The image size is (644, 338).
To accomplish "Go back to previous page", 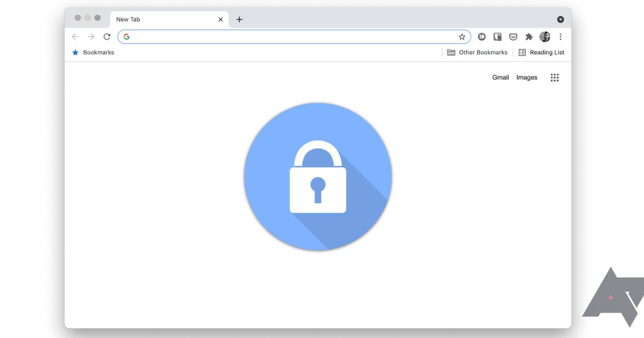I will click(x=75, y=37).
